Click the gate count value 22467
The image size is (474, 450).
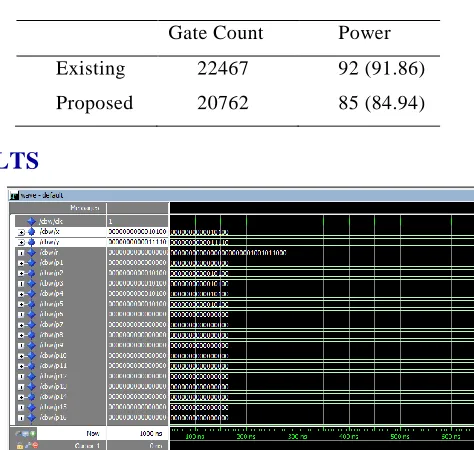click(x=223, y=68)
